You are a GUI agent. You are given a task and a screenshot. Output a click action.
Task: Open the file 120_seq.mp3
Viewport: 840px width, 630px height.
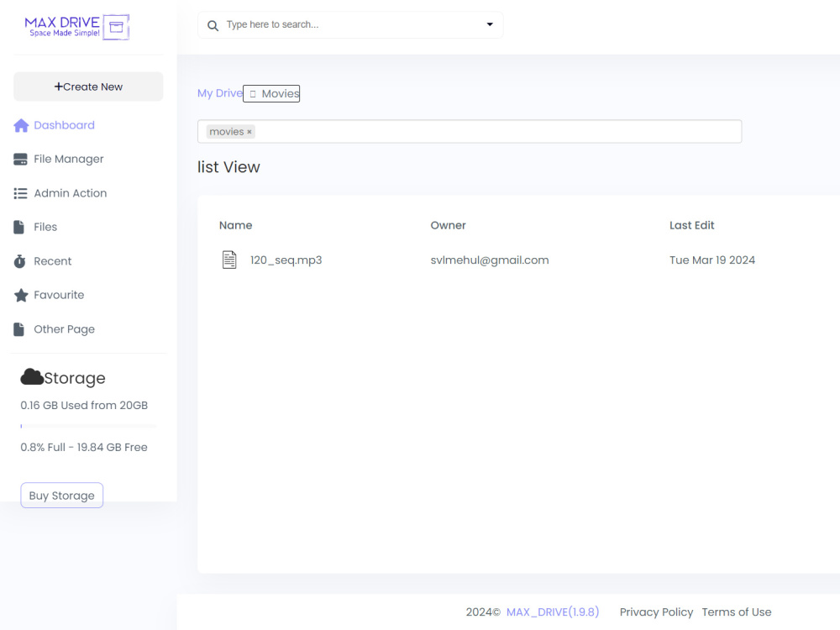[286, 260]
